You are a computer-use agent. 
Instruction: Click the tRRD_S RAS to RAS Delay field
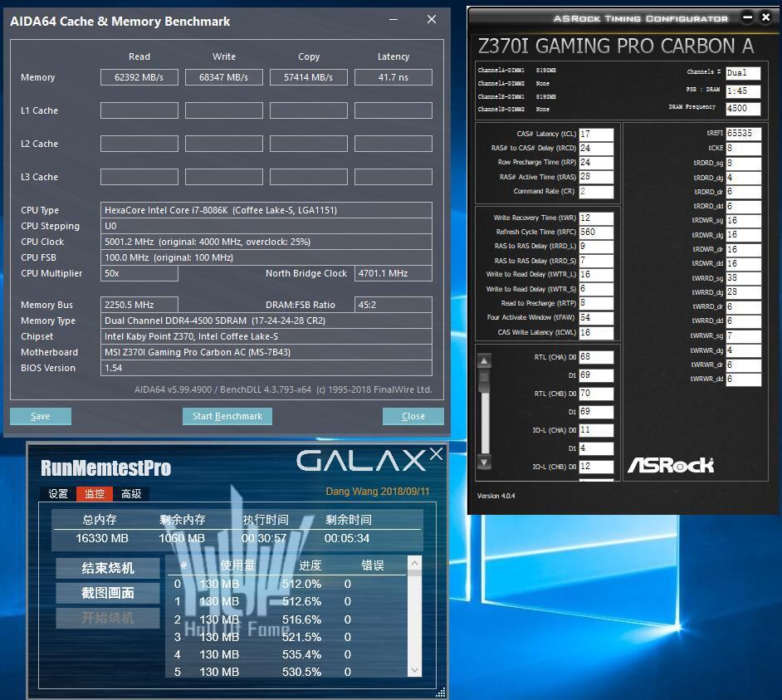pos(596,261)
